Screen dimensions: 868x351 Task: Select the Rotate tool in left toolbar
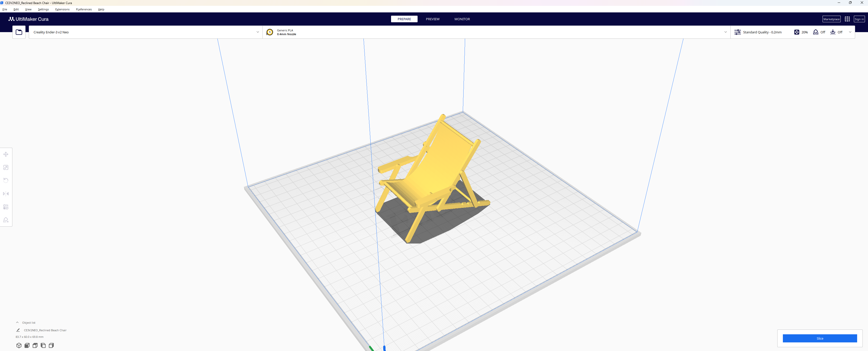(x=6, y=181)
